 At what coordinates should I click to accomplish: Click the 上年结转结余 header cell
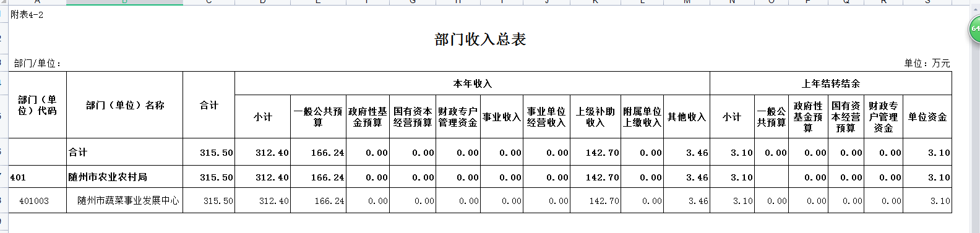[831, 83]
